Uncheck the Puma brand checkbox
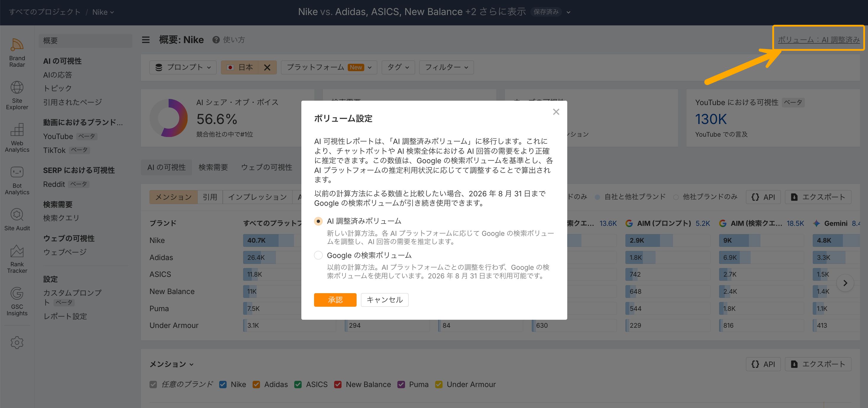 pyautogui.click(x=401, y=384)
